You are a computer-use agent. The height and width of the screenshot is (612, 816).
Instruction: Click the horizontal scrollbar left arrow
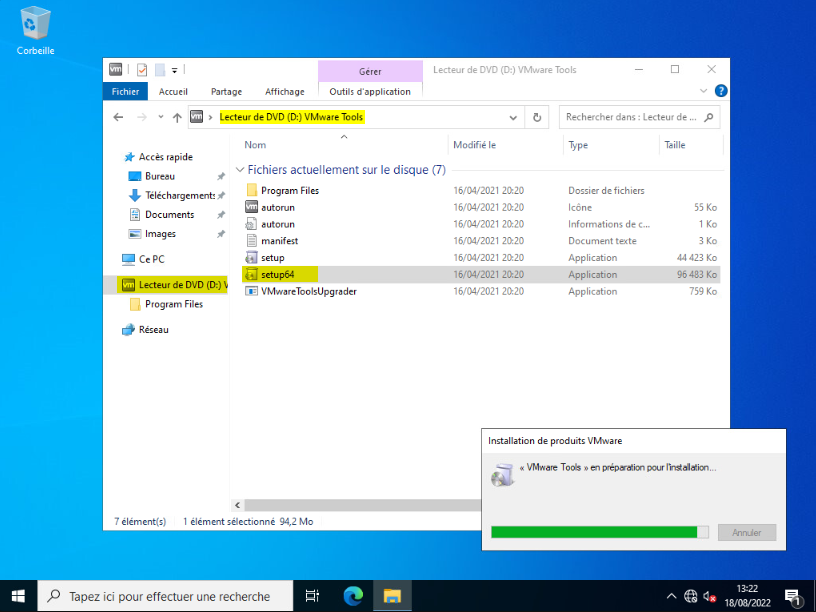click(237, 505)
